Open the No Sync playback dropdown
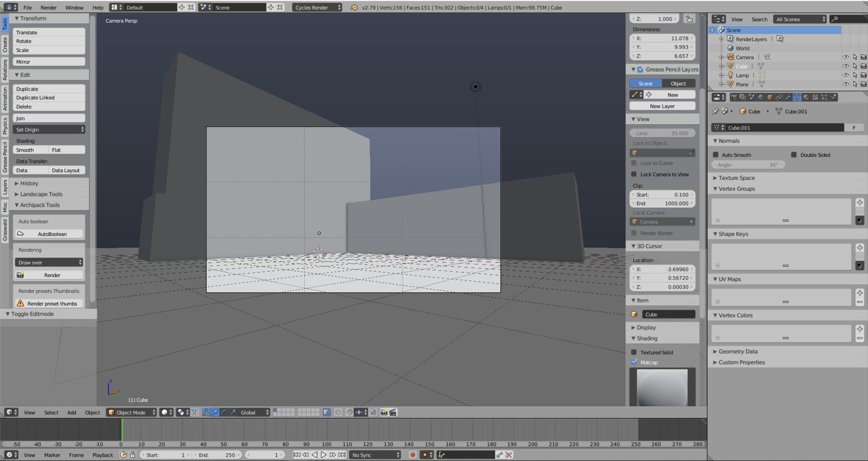 375,454
